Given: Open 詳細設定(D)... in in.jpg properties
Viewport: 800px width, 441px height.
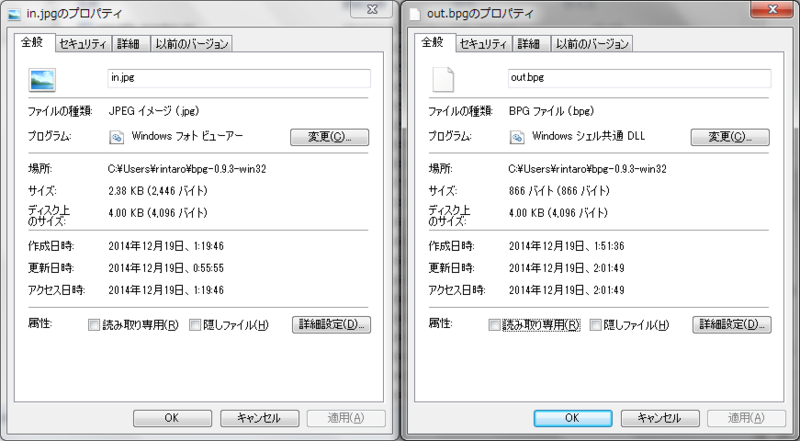Looking at the screenshot, I should pos(332,325).
